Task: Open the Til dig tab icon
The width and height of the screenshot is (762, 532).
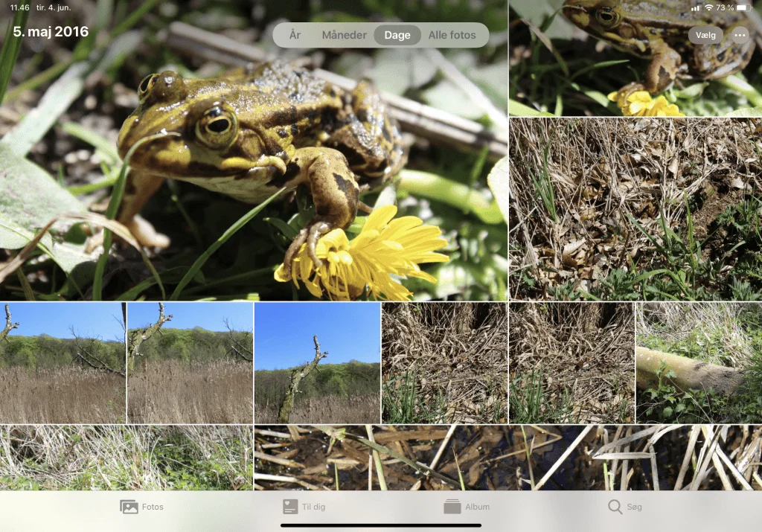Action: [x=289, y=507]
